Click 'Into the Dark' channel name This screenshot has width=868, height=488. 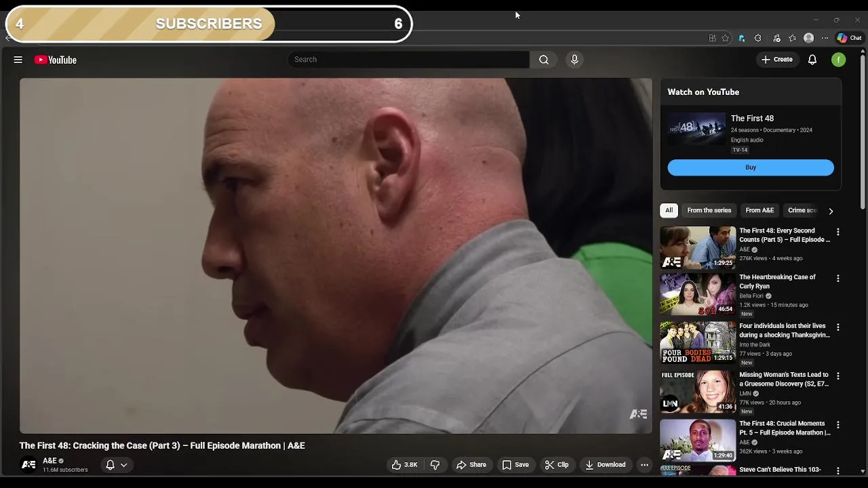[x=755, y=345]
